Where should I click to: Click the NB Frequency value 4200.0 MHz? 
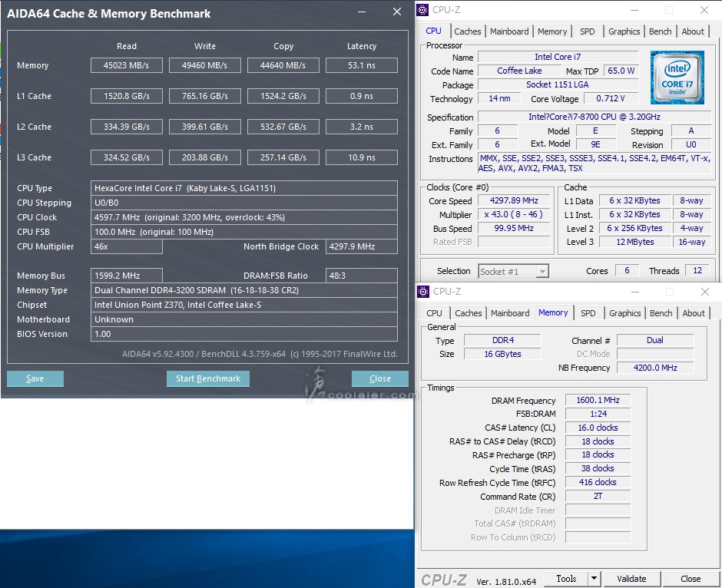(654, 368)
